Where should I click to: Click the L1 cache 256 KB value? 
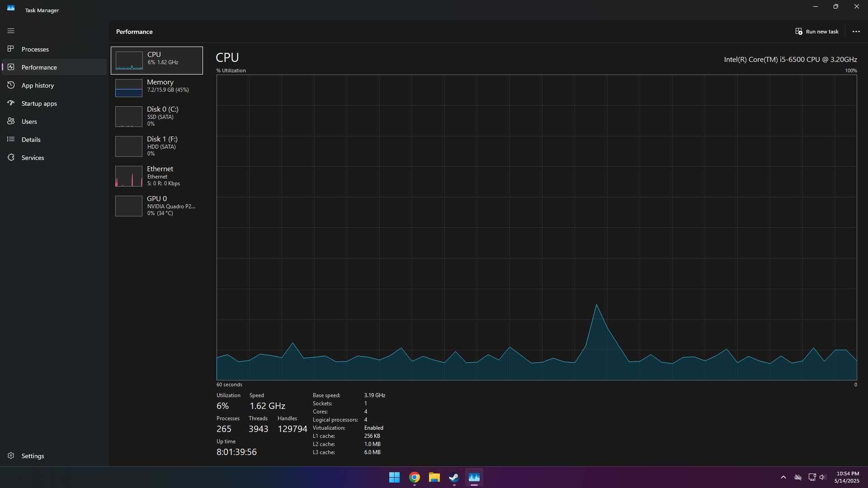(372, 436)
